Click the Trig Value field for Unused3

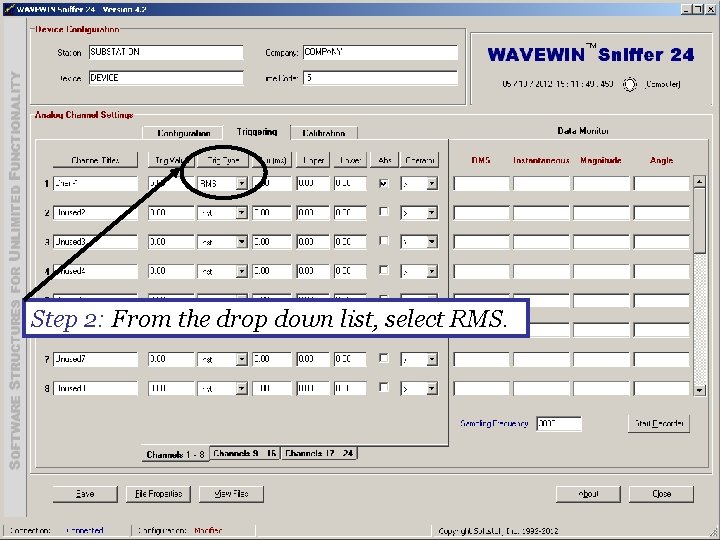pyautogui.click(x=171, y=242)
